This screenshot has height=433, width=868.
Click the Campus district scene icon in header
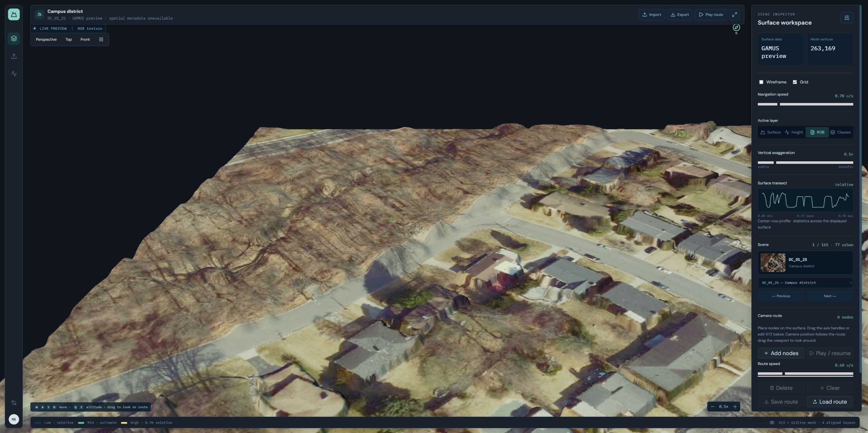39,14
